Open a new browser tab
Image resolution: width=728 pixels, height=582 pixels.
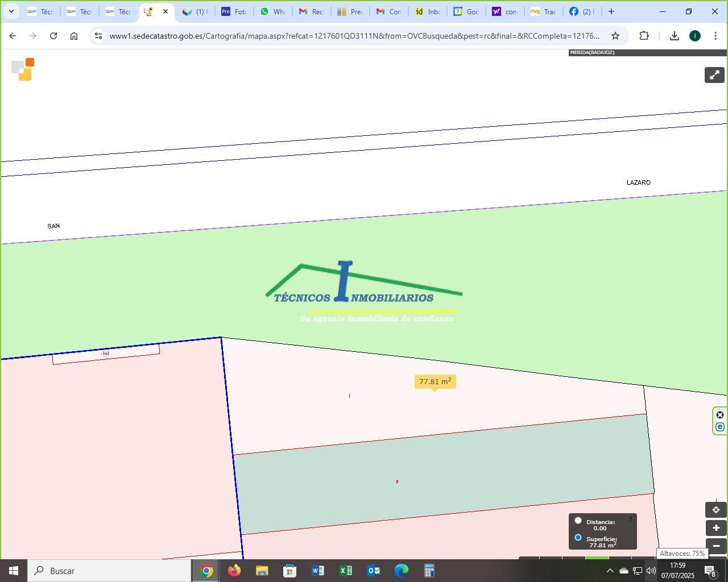point(611,11)
